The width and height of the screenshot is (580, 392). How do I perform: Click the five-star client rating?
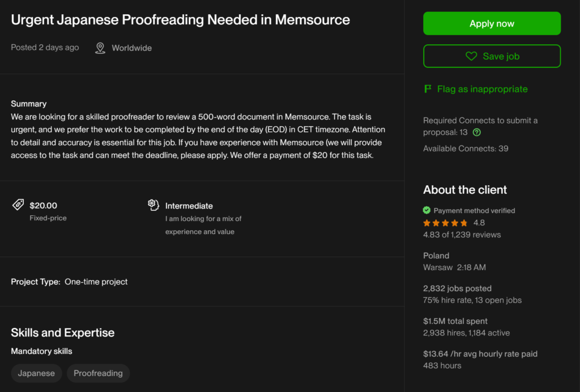445,223
